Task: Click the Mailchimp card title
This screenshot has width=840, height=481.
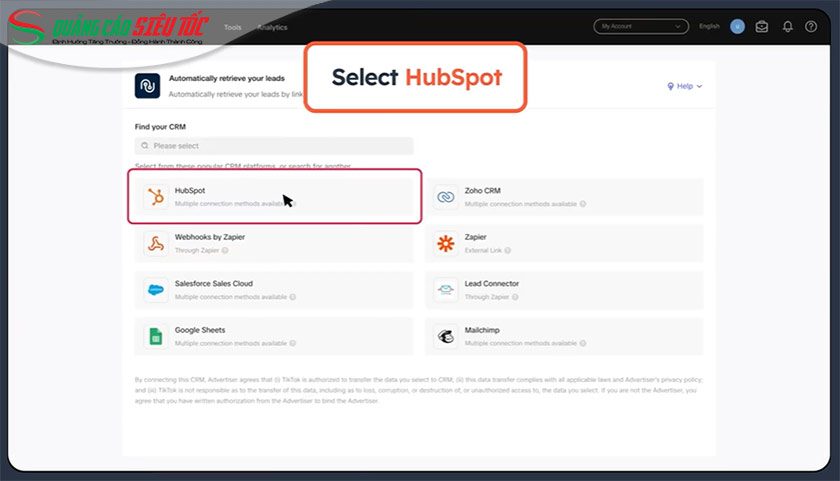Action: (x=484, y=330)
